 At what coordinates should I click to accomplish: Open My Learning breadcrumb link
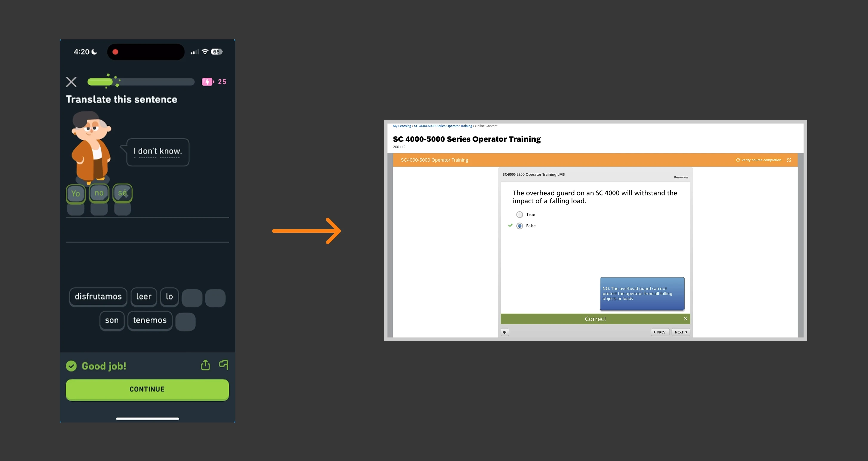[402, 126]
